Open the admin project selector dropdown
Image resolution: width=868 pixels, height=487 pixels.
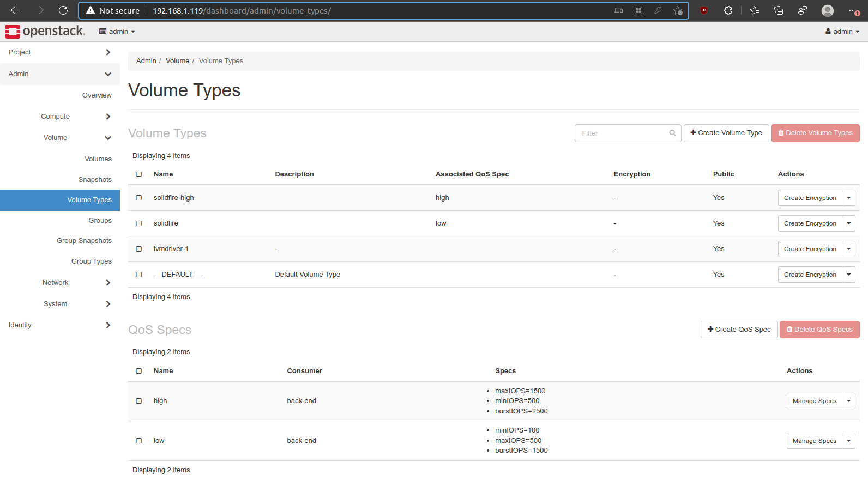(x=117, y=32)
